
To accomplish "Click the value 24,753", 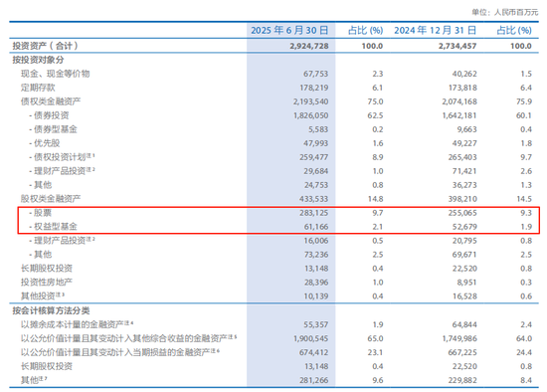I will point(315,185).
